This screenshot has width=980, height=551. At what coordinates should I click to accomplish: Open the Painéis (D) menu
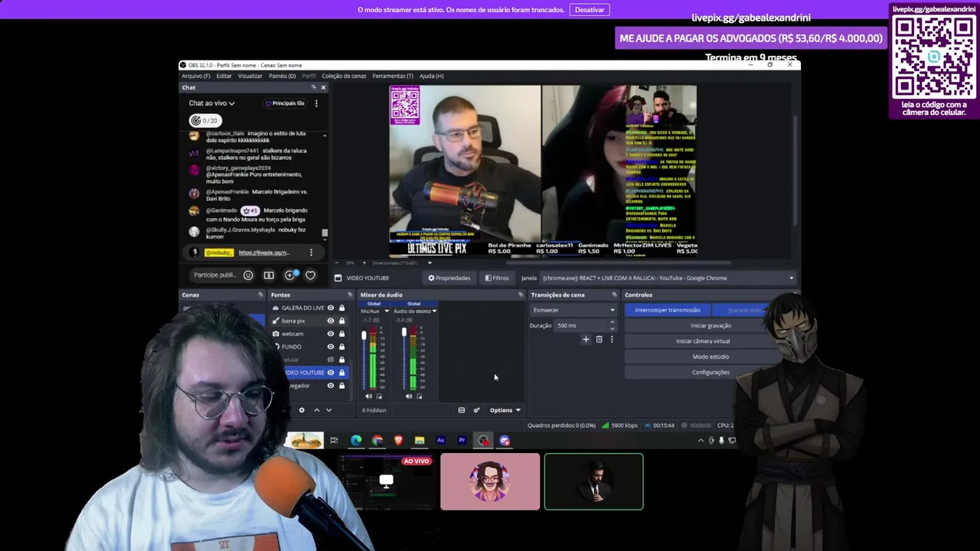pyautogui.click(x=282, y=76)
